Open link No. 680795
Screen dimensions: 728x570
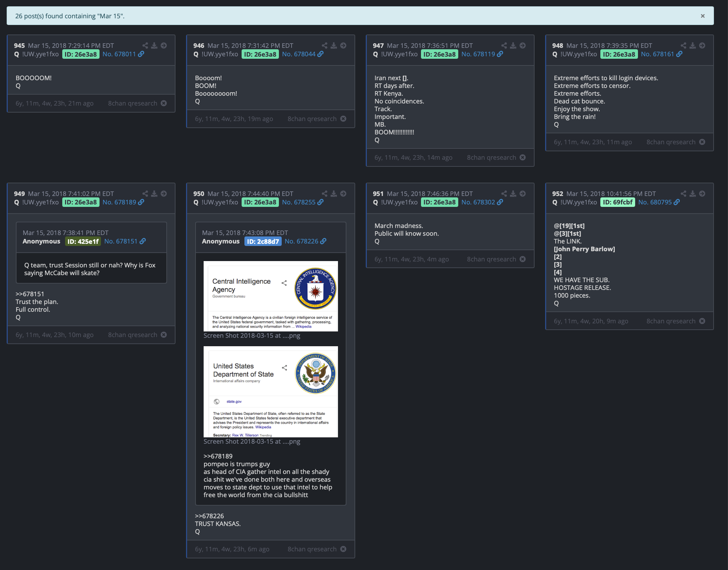point(659,202)
